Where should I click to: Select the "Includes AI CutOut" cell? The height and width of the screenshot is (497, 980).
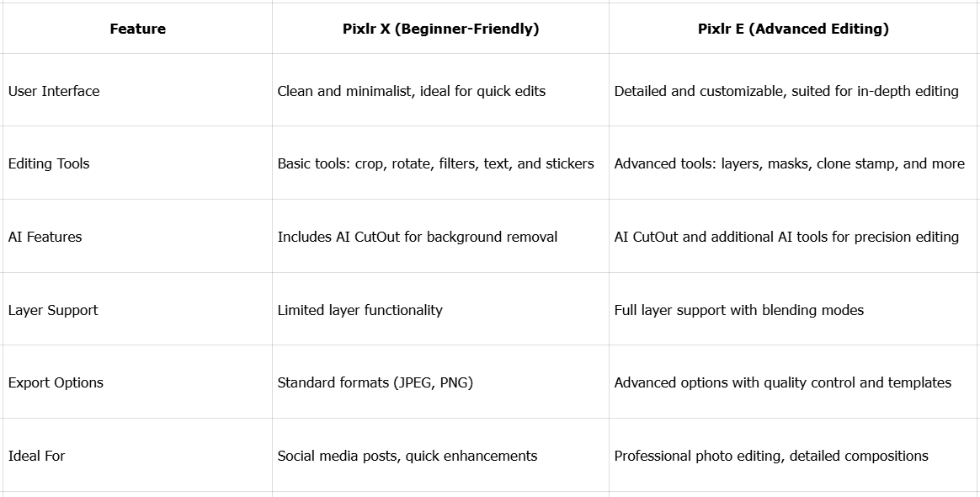(x=417, y=237)
